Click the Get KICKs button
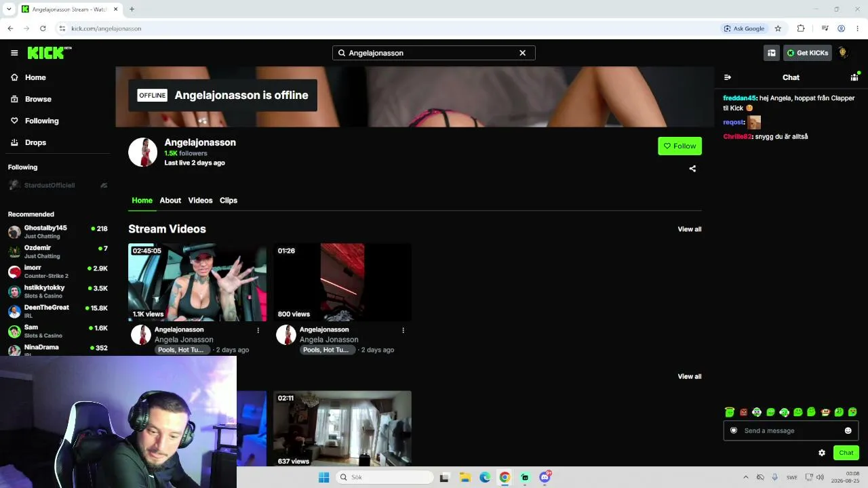Image resolution: width=868 pixels, height=488 pixels. [x=807, y=53]
